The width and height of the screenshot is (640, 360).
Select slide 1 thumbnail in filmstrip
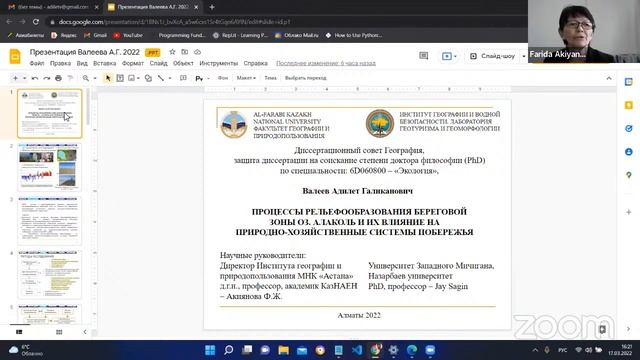coord(49,113)
